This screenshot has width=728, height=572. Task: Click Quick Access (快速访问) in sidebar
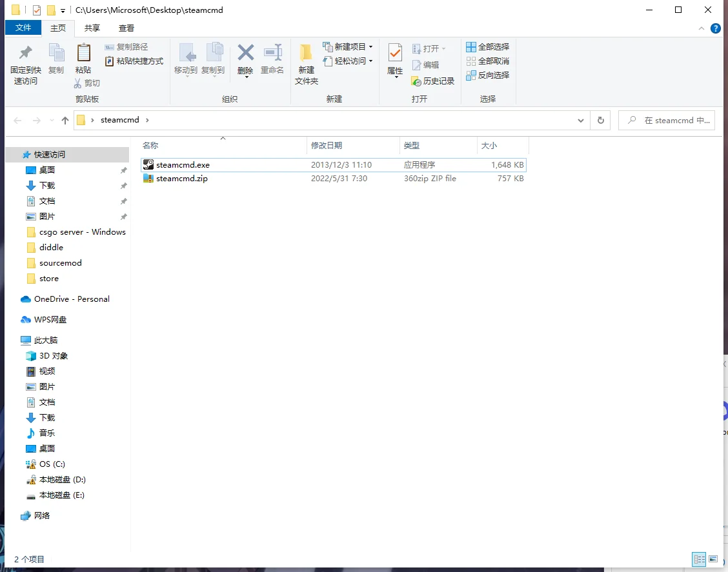tap(68, 155)
